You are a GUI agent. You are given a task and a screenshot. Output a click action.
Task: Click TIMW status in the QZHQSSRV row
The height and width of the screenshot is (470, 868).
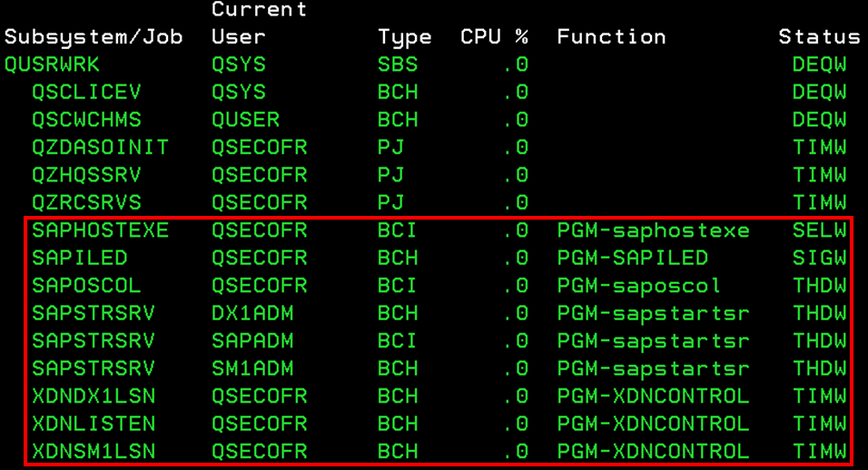[819, 175]
